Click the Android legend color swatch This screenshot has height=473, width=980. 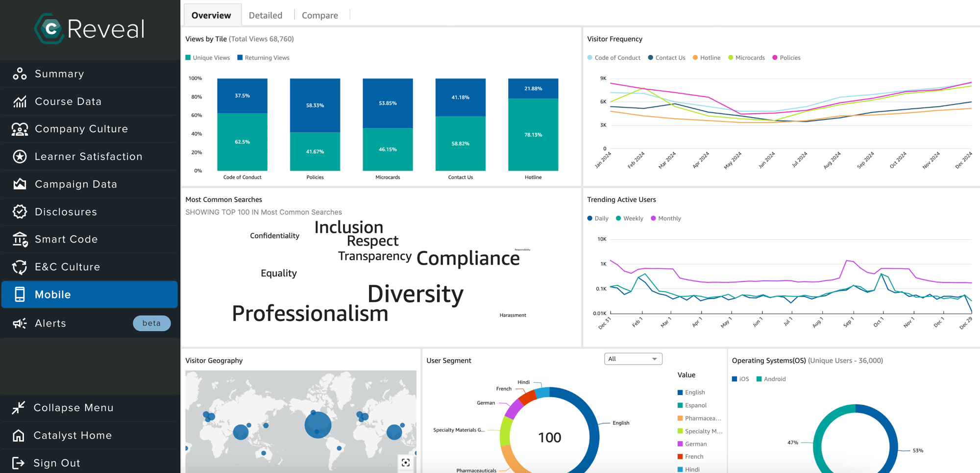[759, 379]
